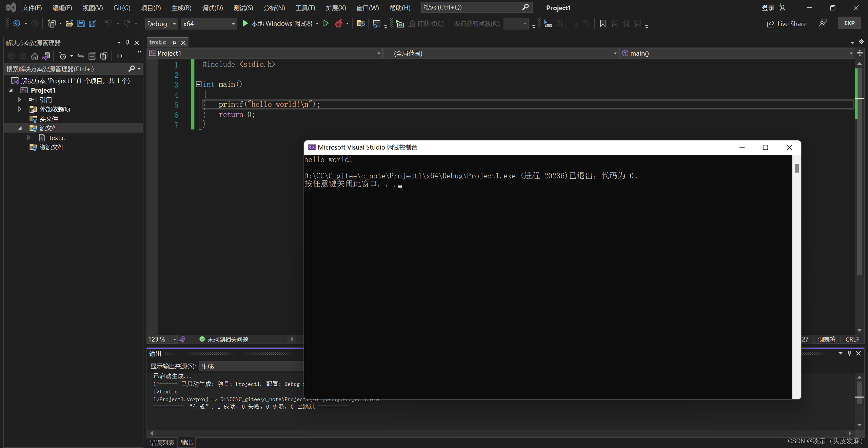Click the Open File folder icon
This screenshot has width=868, height=448.
pos(70,23)
